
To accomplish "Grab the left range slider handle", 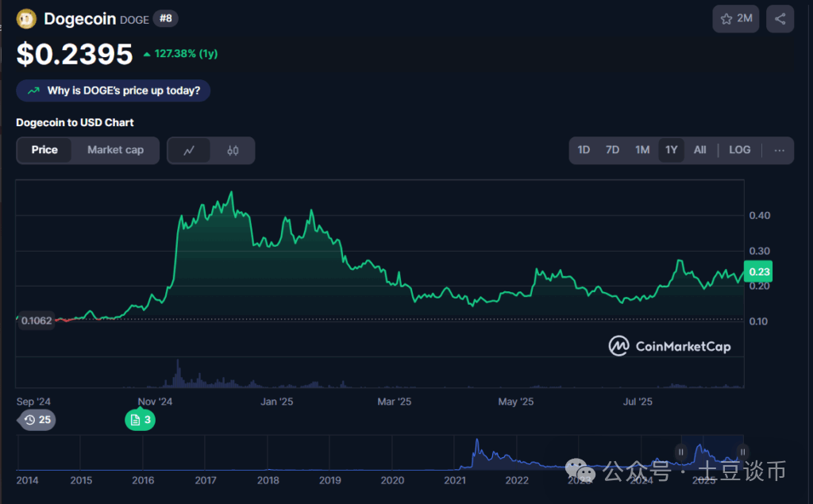I will tap(680, 452).
